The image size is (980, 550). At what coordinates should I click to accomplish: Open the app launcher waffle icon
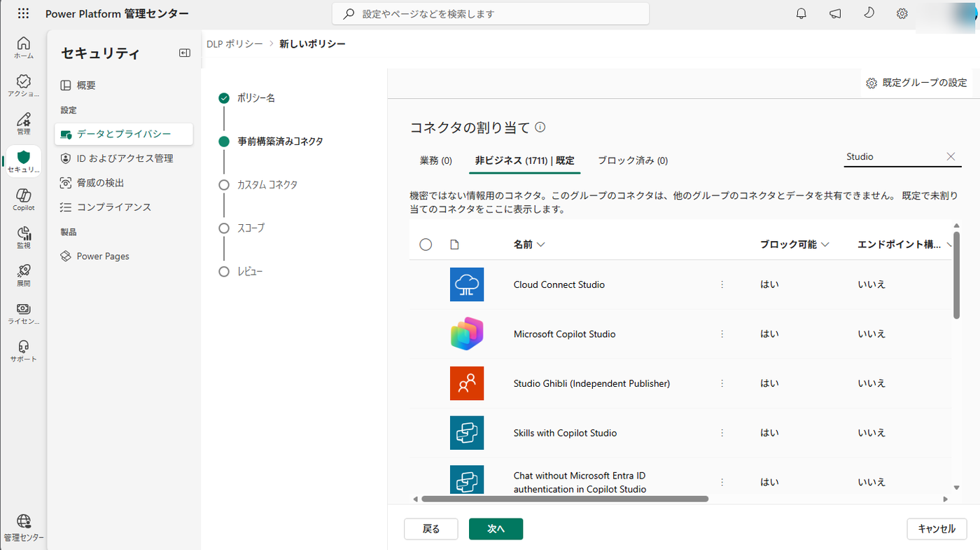click(23, 13)
